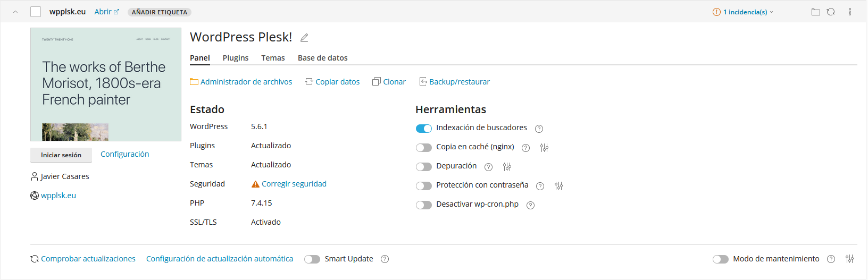The width and height of the screenshot is (868, 280).
Task: Open Configuración link under thumbnail
Action: pyautogui.click(x=125, y=154)
